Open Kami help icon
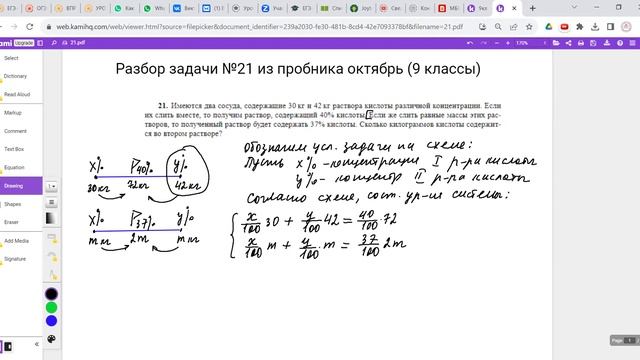 pos(620,43)
